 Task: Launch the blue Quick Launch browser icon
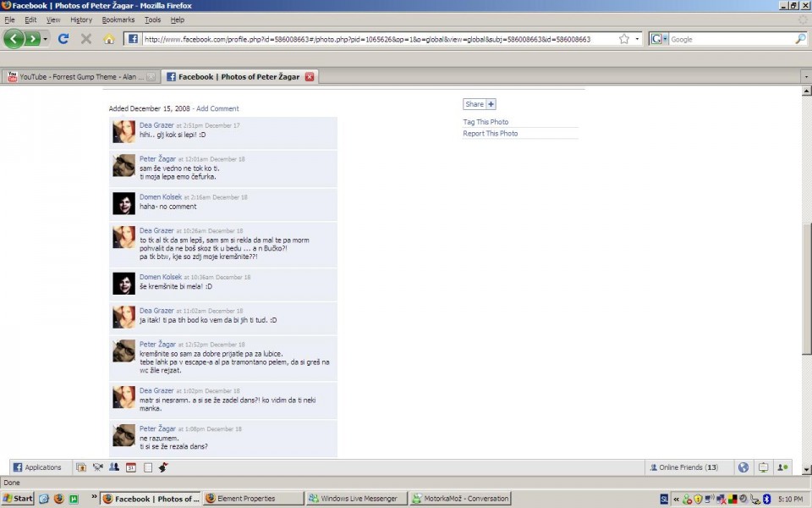(44, 499)
